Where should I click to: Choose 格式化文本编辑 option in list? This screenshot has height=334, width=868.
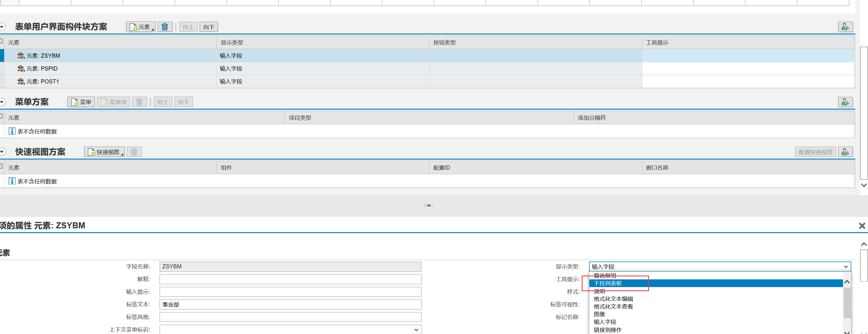(x=613, y=299)
